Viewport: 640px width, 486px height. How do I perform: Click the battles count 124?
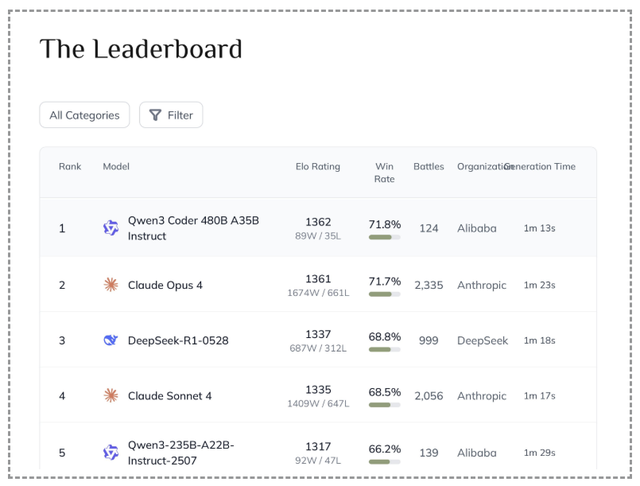coord(429,228)
